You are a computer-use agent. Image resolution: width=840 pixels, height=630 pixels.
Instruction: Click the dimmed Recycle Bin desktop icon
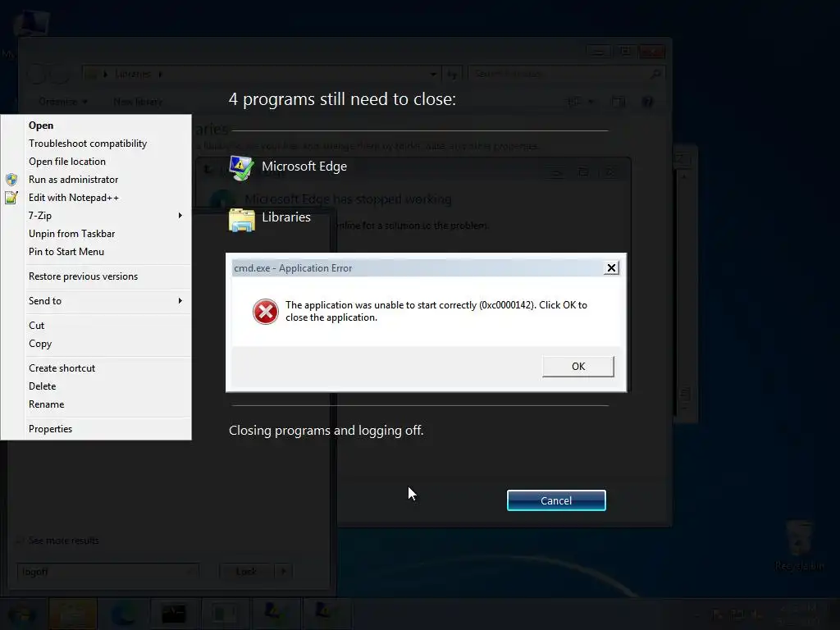coord(799,545)
